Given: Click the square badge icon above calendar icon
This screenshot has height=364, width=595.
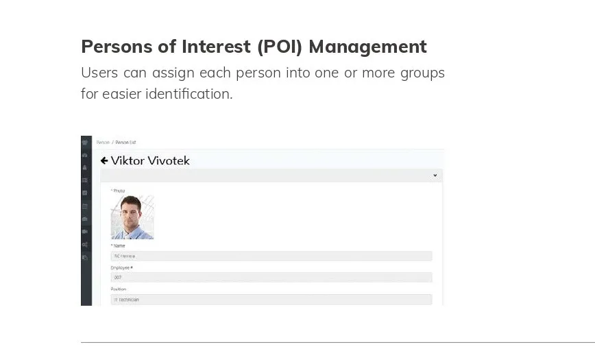Looking at the screenshot, I should pyautogui.click(x=85, y=193).
